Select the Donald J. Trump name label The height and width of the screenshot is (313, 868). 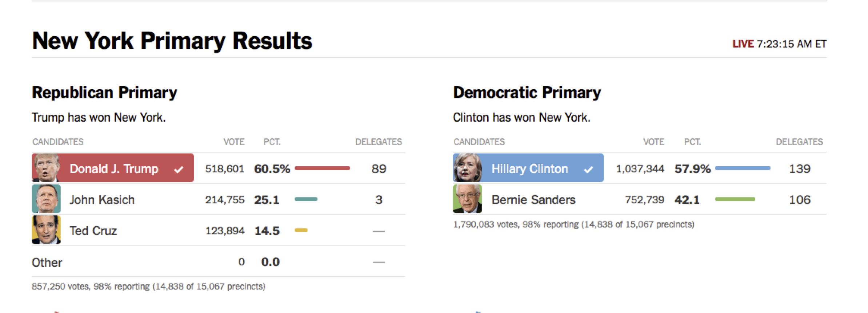[x=114, y=169]
